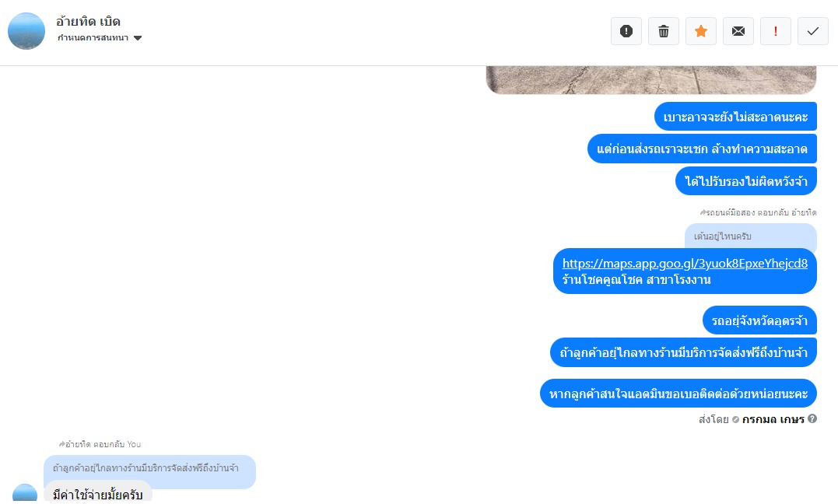Screen dimensions: 838x504
Task: Mark conversation as spam with exclamation circle icon
Action: point(626,31)
